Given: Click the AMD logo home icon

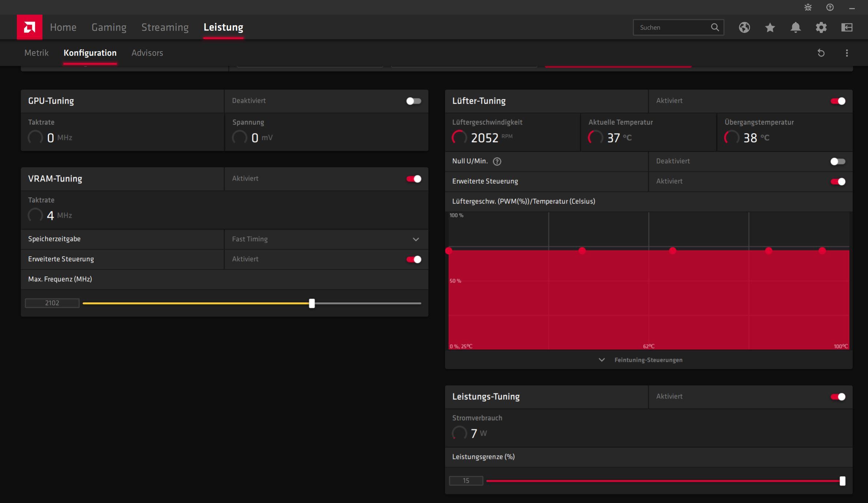Looking at the screenshot, I should tap(29, 27).
